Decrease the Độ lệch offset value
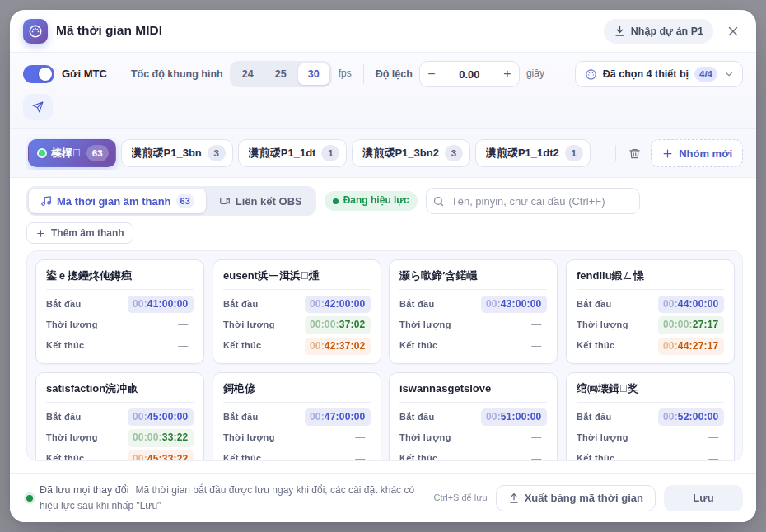The height and width of the screenshot is (532, 766). (x=432, y=74)
